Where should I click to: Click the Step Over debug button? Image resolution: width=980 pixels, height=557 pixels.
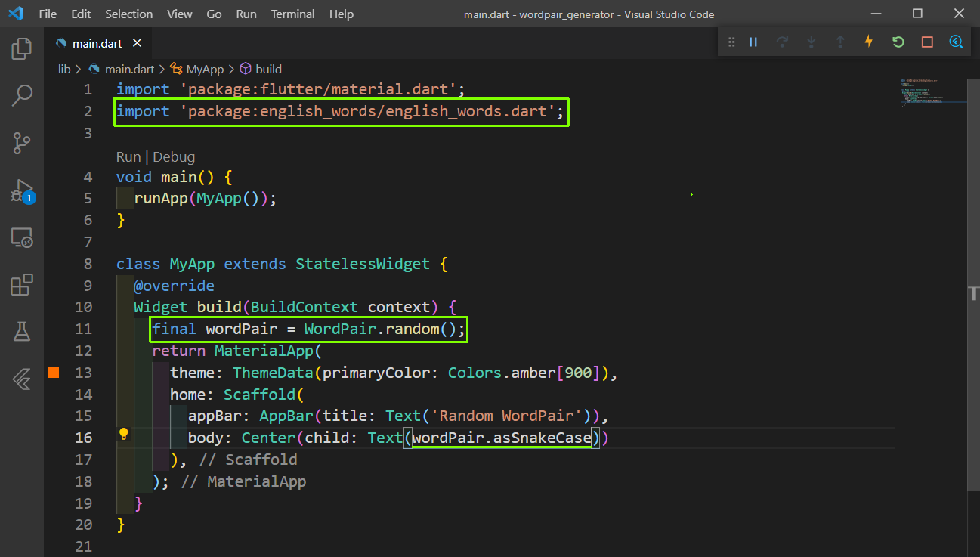(x=782, y=42)
